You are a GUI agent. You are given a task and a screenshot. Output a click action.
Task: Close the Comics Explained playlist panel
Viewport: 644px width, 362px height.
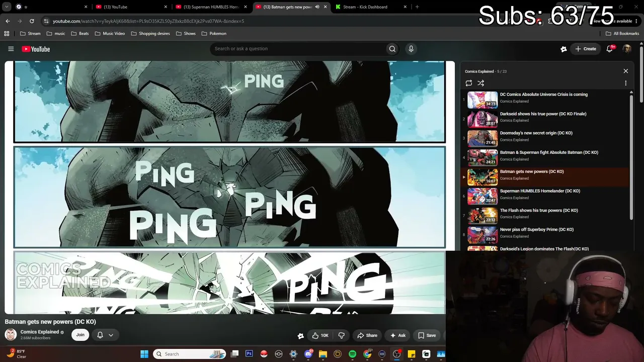click(x=626, y=71)
